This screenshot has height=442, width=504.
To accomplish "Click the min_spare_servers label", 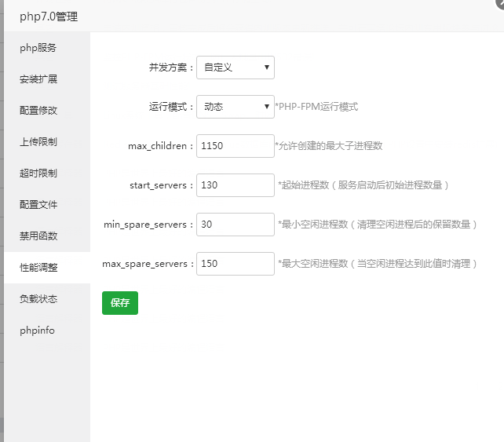I will (x=148, y=225).
